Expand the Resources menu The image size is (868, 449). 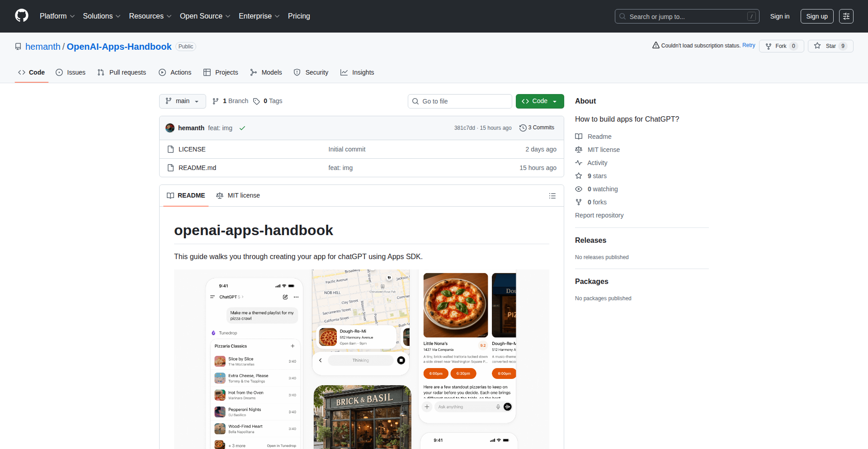coord(150,16)
